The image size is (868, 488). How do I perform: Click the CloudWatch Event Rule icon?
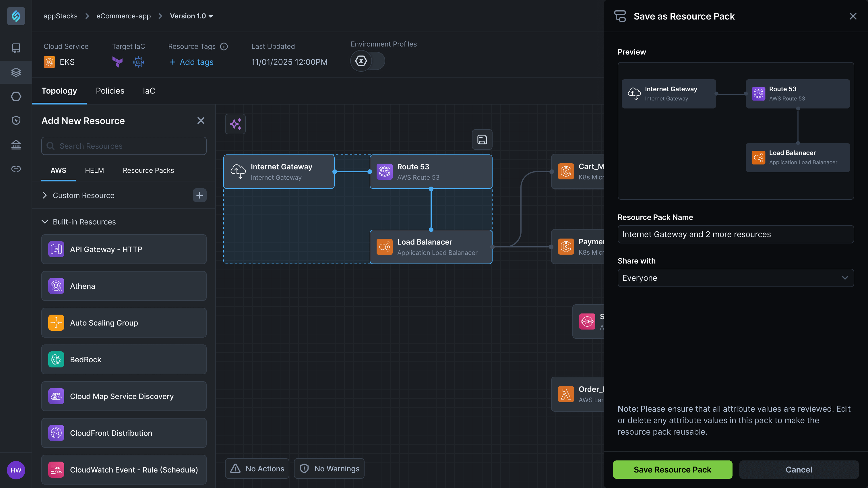[x=56, y=469]
